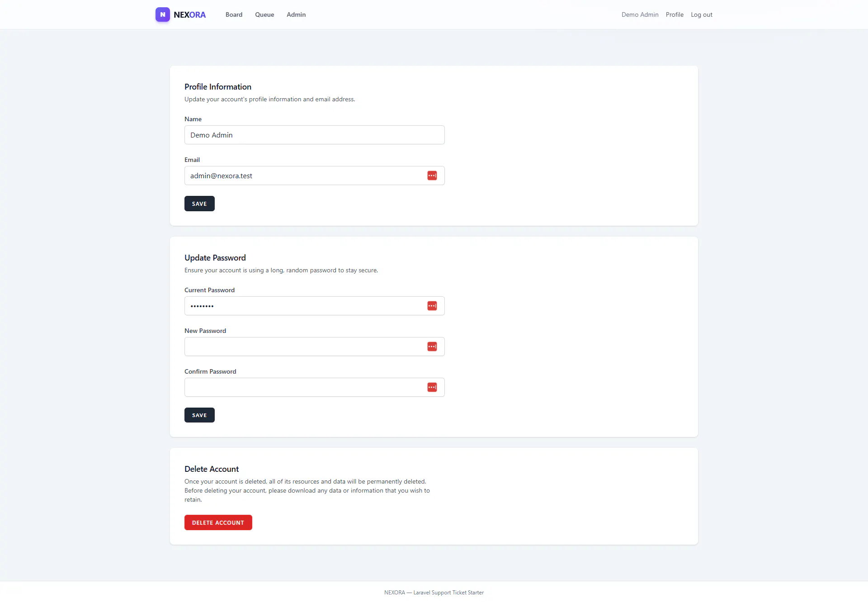868x603 pixels.
Task: Go to the Queue page
Action: coord(264,14)
